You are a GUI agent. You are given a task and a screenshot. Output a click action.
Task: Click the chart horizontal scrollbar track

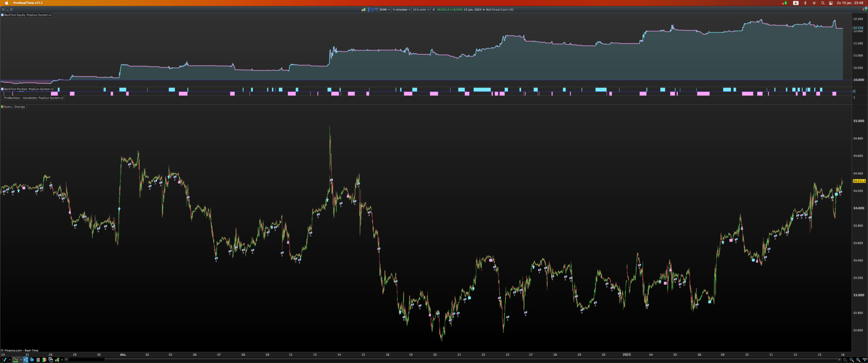pyautogui.click(x=453, y=360)
